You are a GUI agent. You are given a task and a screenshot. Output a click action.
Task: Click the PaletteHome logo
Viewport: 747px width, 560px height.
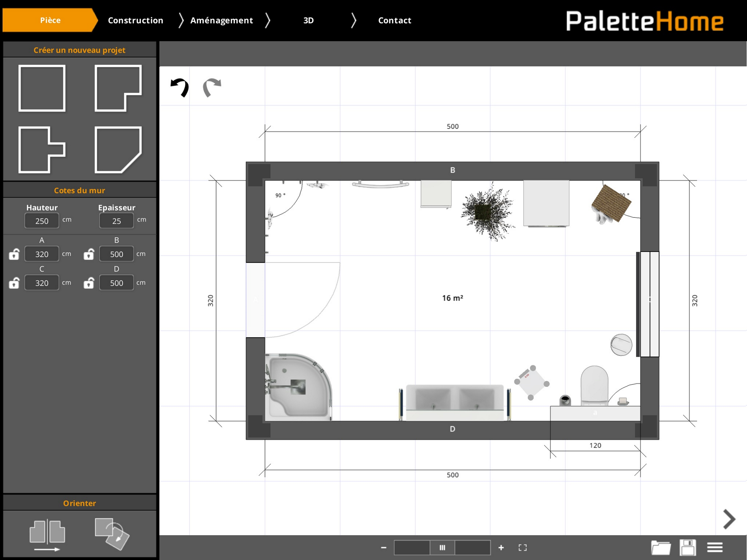click(x=645, y=21)
